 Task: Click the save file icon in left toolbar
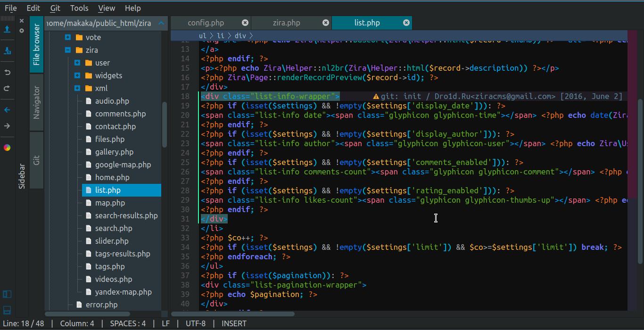[7, 29]
